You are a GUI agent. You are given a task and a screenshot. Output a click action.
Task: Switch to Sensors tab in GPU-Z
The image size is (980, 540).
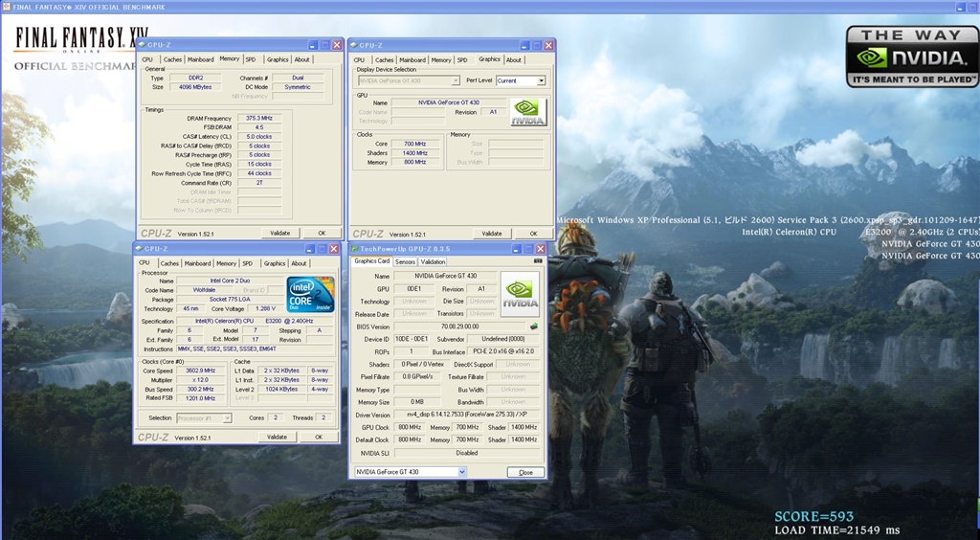(405, 262)
